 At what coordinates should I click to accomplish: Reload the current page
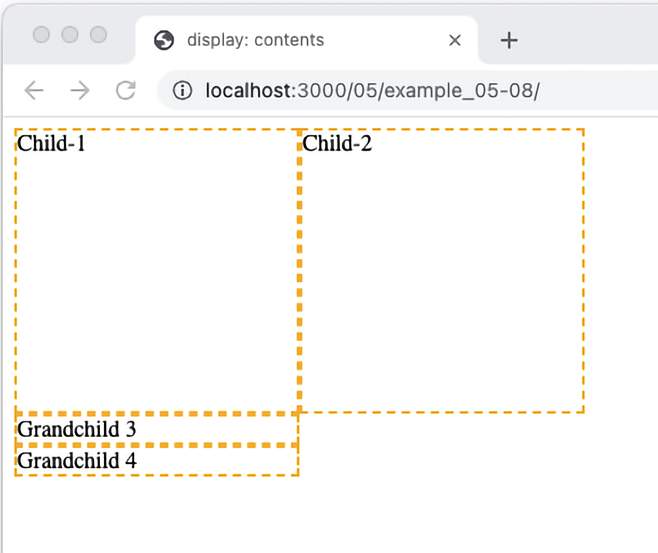click(x=125, y=91)
